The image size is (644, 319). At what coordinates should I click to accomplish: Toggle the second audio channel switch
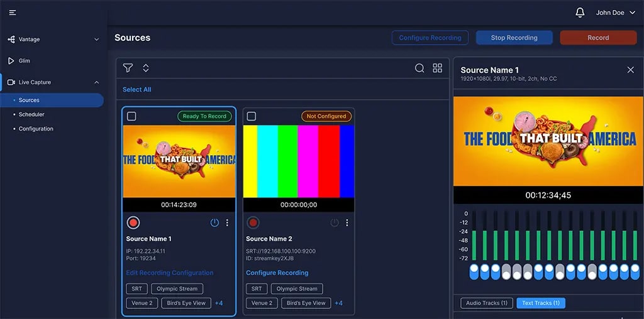tap(485, 272)
